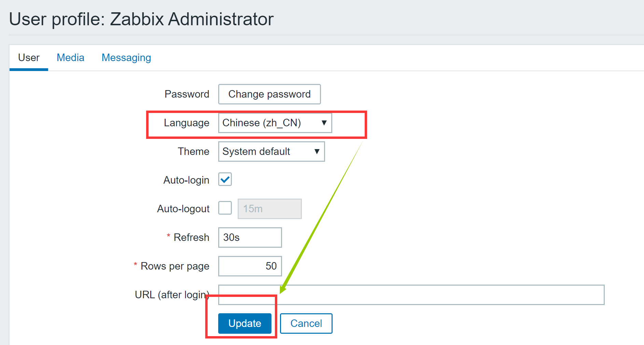Click the Language field label
Viewport: 644px width, 345px height.
tap(186, 123)
